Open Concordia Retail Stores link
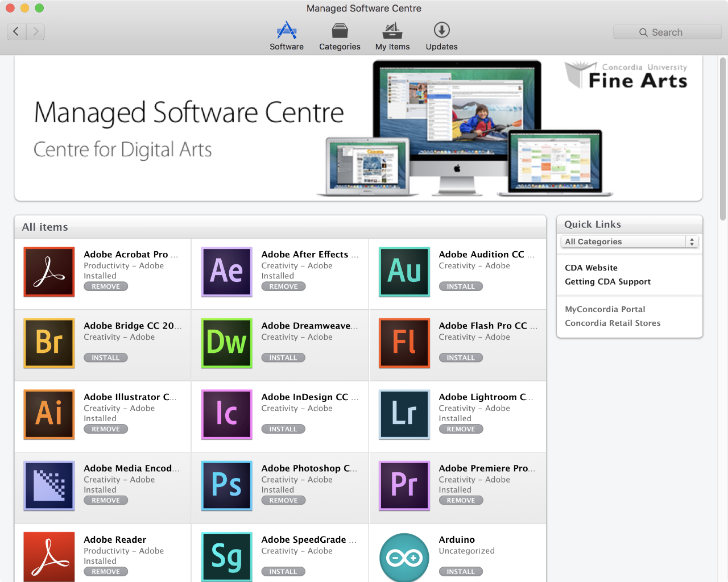 [613, 323]
